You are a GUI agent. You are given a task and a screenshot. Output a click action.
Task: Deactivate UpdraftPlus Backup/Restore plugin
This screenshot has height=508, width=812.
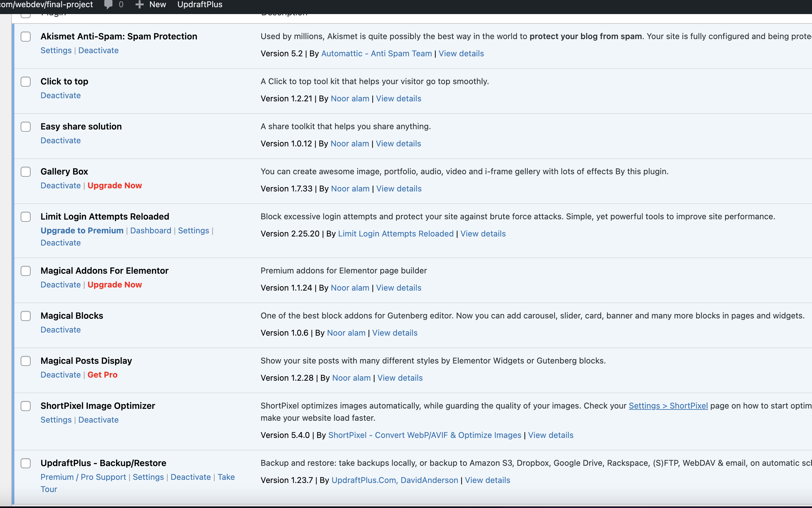click(x=191, y=477)
